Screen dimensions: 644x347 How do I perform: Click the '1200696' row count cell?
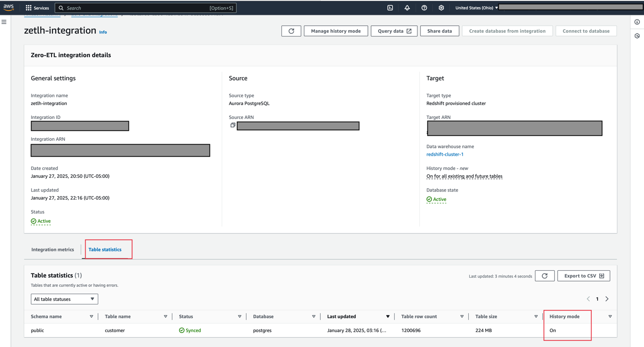411,330
